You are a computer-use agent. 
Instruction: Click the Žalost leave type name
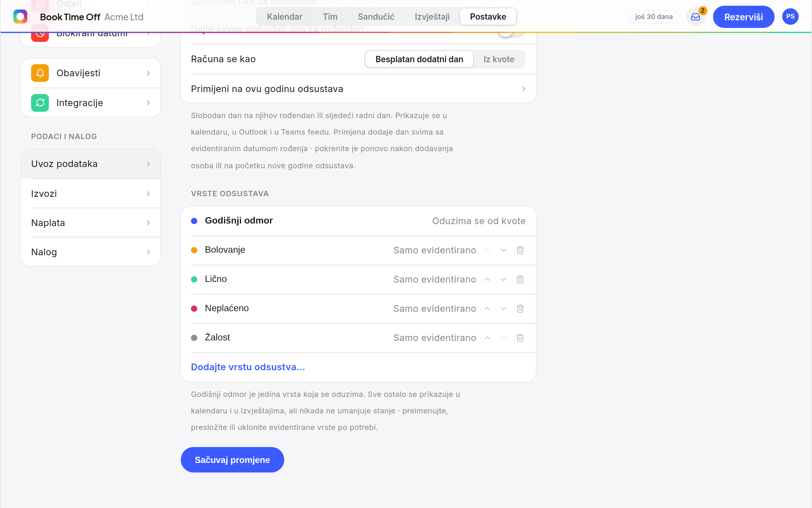(x=217, y=337)
